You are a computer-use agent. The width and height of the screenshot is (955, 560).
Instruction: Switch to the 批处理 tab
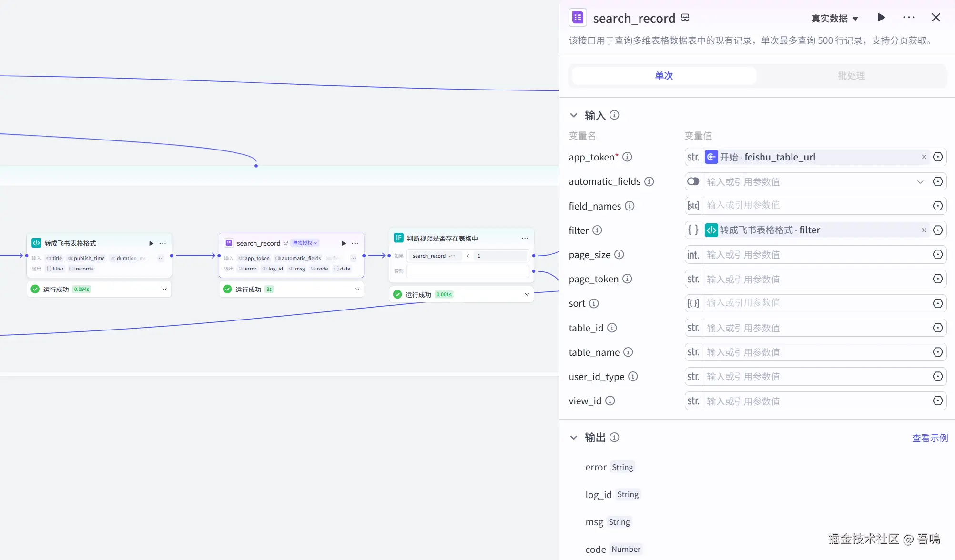click(x=851, y=76)
